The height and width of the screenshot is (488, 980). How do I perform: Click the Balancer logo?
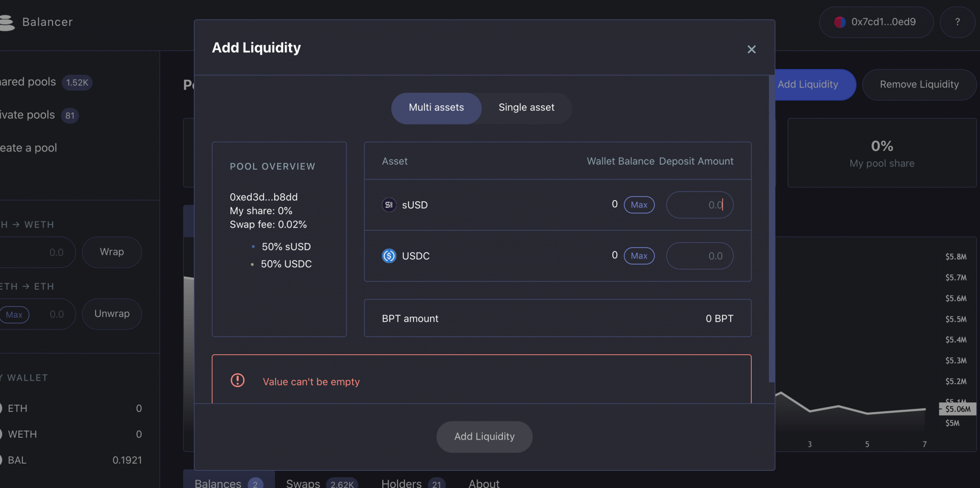[x=8, y=22]
